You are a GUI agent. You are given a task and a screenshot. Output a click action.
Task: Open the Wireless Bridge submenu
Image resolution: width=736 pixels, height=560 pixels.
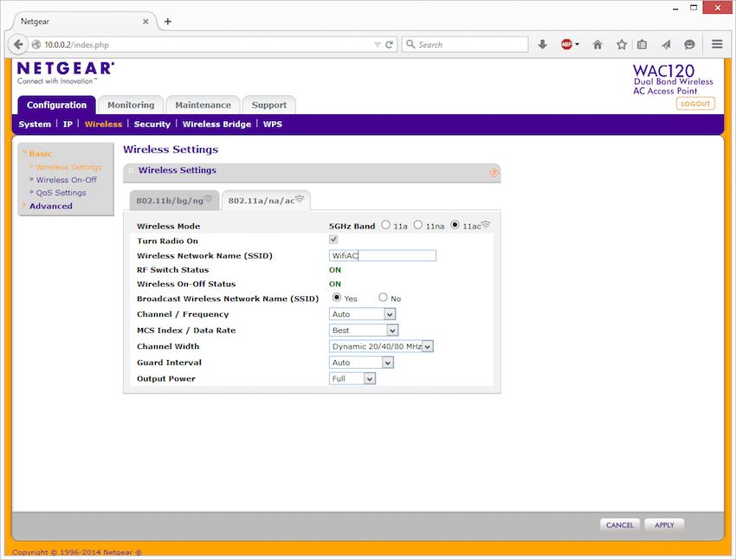tap(216, 125)
